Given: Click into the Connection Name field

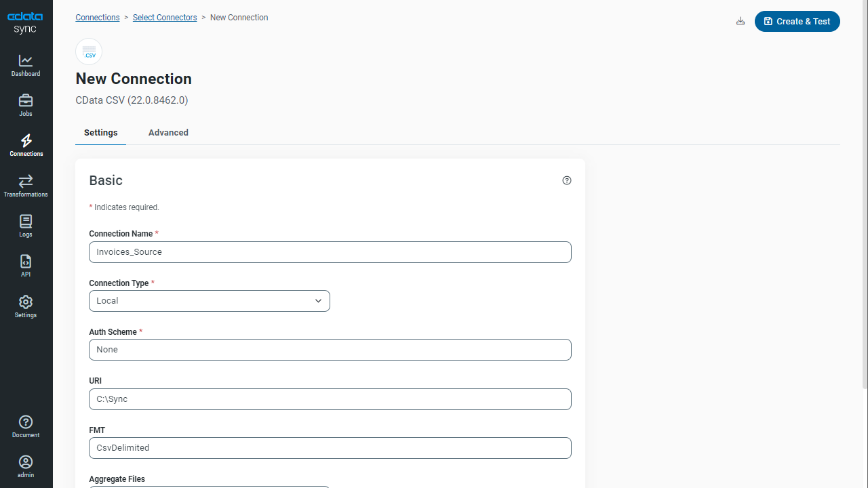Looking at the screenshot, I should tap(330, 252).
